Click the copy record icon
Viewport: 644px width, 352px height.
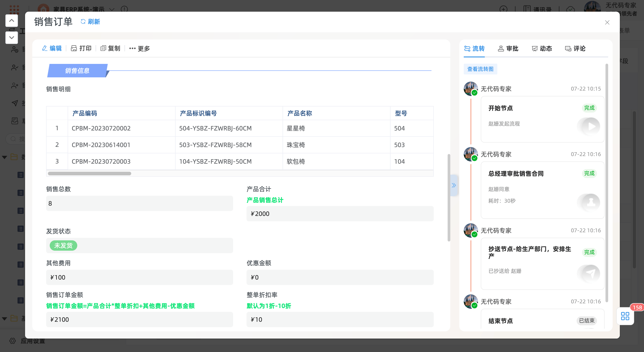pyautogui.click(x=103, y=48)
